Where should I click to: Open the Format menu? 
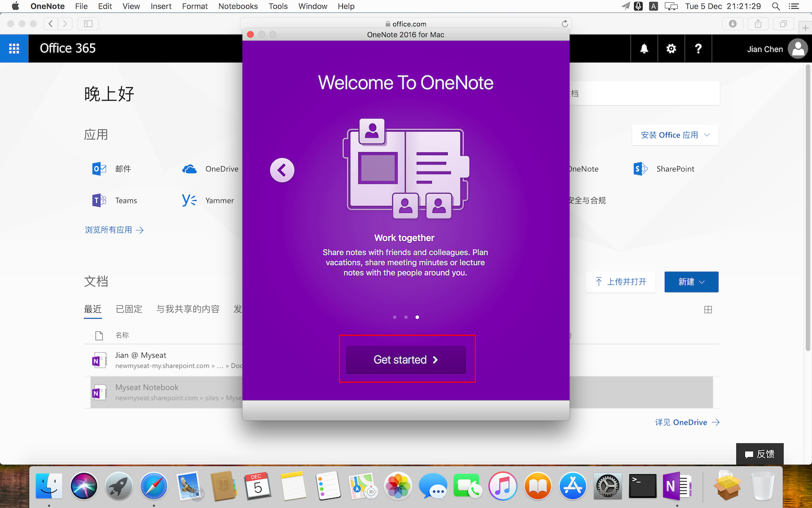click(195, 6)
